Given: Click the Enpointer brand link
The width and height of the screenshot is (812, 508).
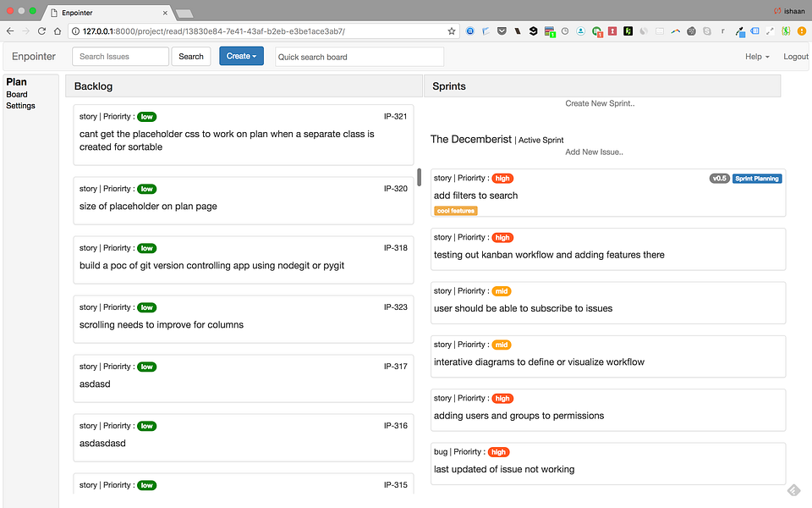Looking at the screenshot, I should point(34,57).
